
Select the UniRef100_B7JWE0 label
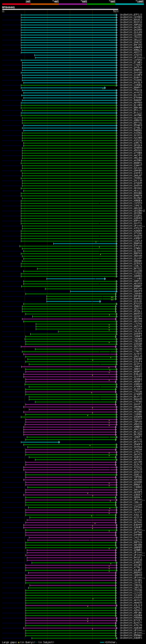131,63
